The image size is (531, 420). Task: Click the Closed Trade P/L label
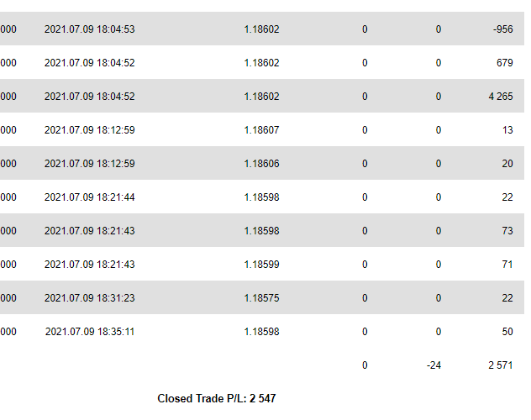click(202, 399)
